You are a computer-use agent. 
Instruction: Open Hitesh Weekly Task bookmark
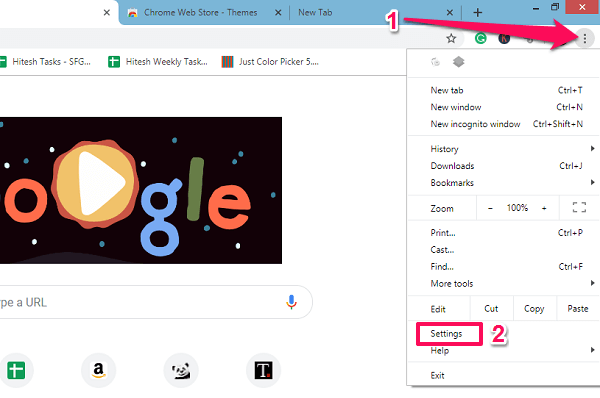(158, 62)
